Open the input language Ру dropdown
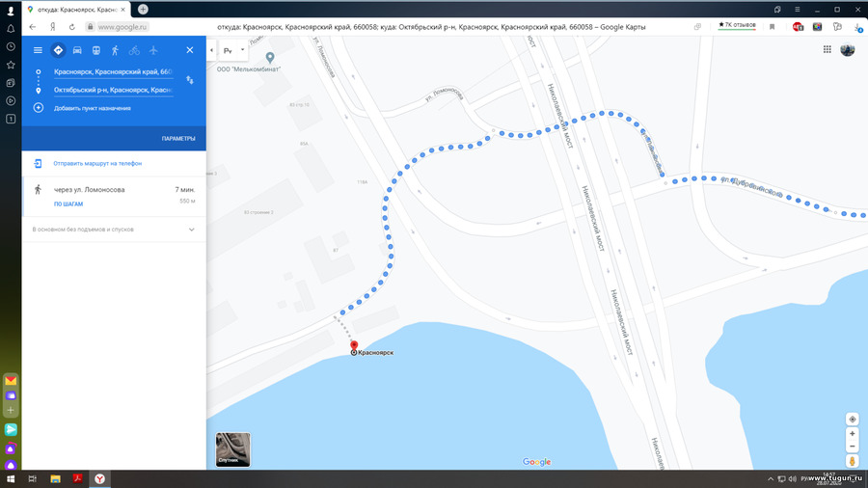Screen dimensions: 868x488 click(x=233, y=50)
